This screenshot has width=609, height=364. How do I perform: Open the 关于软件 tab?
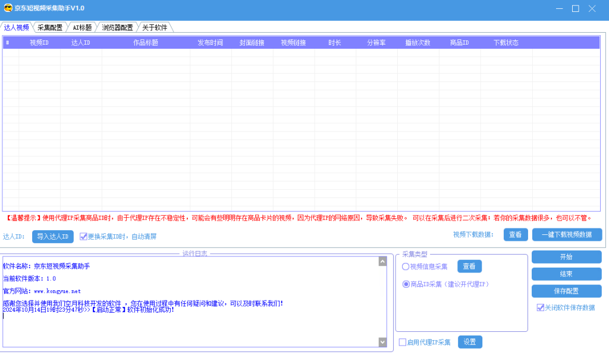(155, 27)
